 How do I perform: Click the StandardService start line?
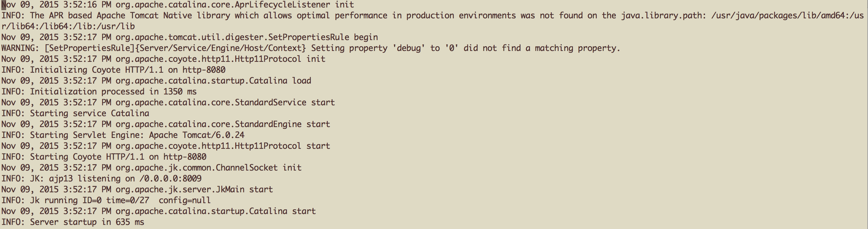(x=168, y=103)
